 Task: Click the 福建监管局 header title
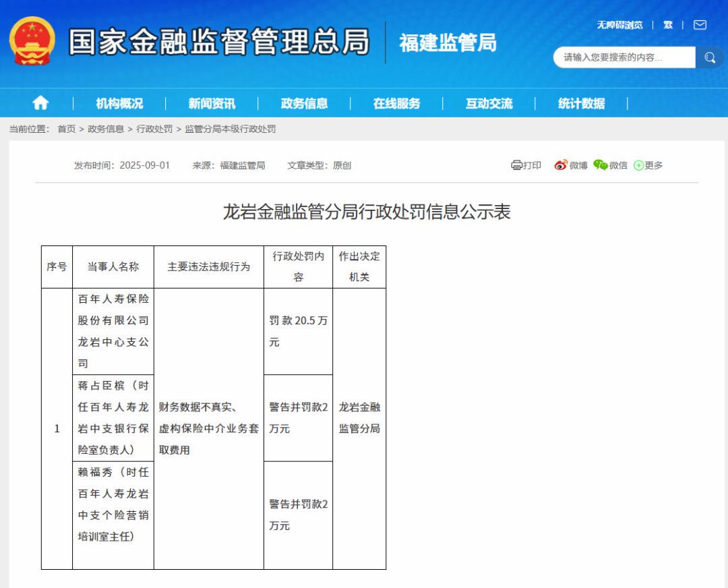(448, 42)
